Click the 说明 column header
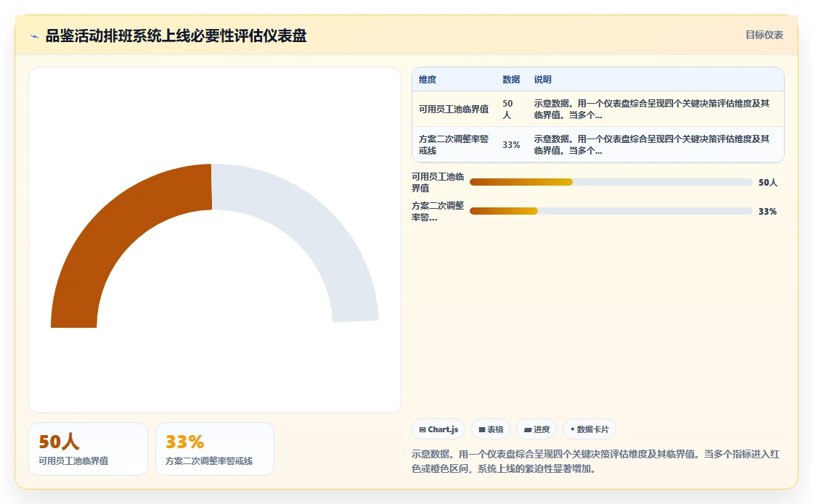Viewport: 813px width, 504px height. (x=542, y=79)
